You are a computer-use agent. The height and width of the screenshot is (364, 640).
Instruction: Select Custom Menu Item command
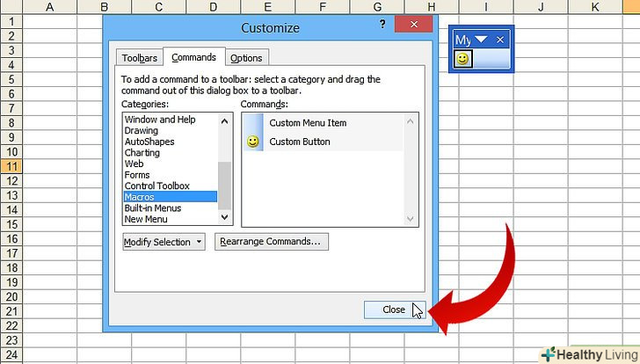pos(308,123)
